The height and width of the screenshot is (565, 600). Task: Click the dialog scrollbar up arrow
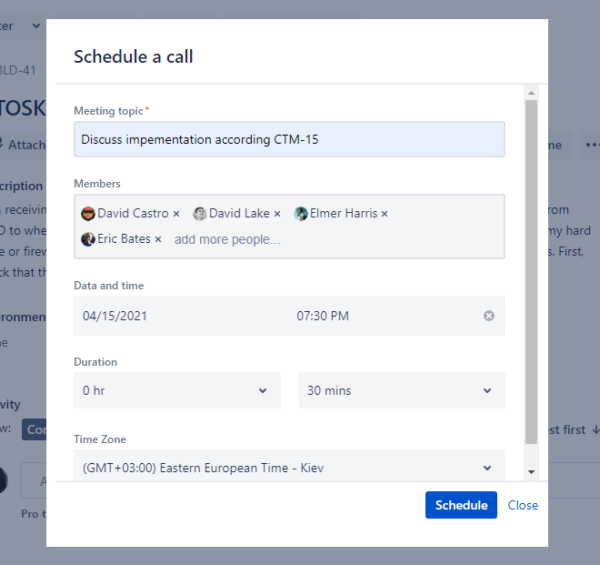point(531,93)
